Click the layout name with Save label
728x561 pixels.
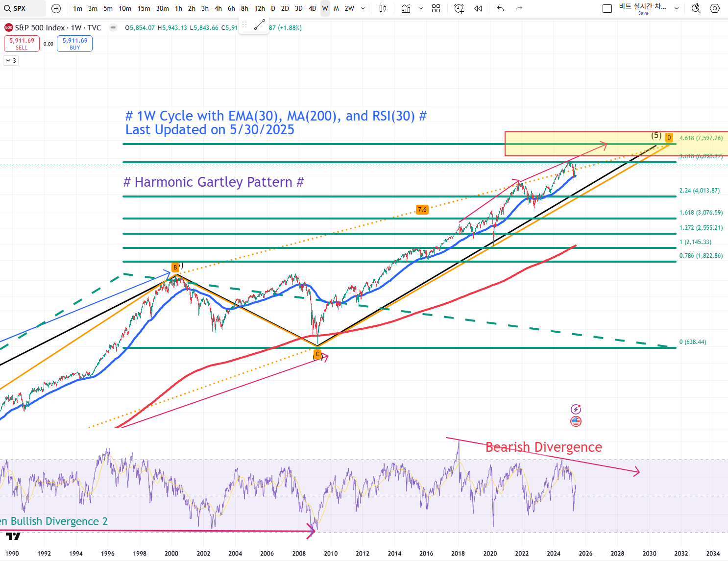click(x=642, y=8)
